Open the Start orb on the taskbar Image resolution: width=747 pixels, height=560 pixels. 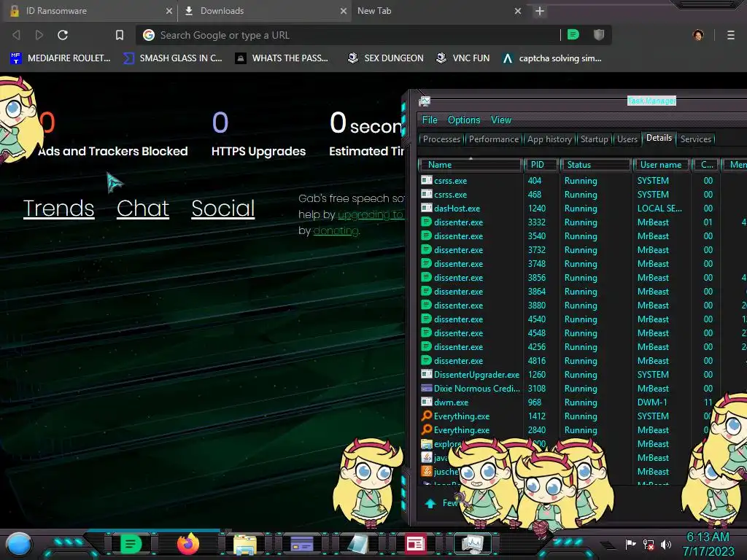coord(19,544)
